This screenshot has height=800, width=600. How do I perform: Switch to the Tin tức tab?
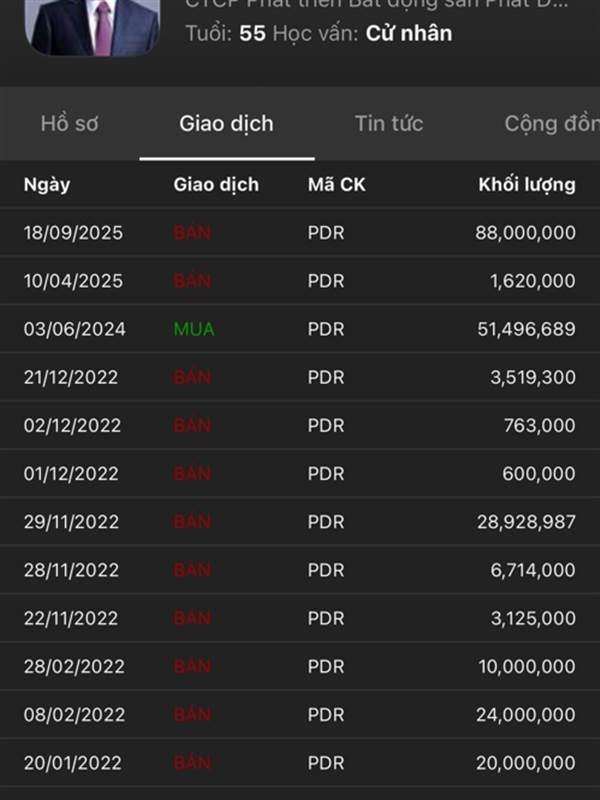tap(388, 124)
